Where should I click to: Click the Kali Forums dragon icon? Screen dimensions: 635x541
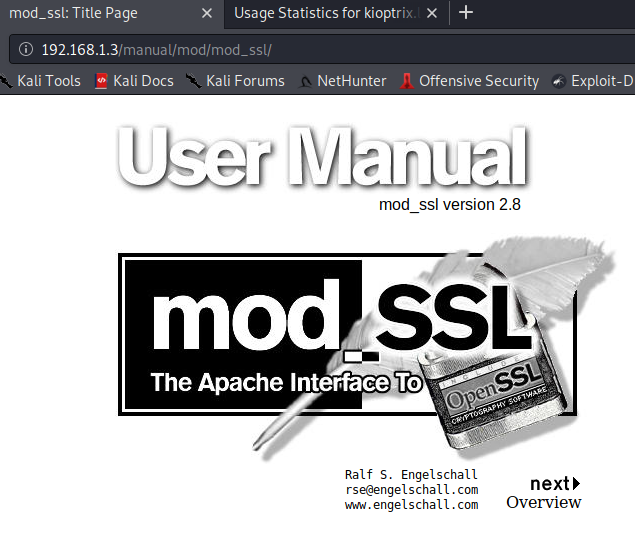[194, 81]
